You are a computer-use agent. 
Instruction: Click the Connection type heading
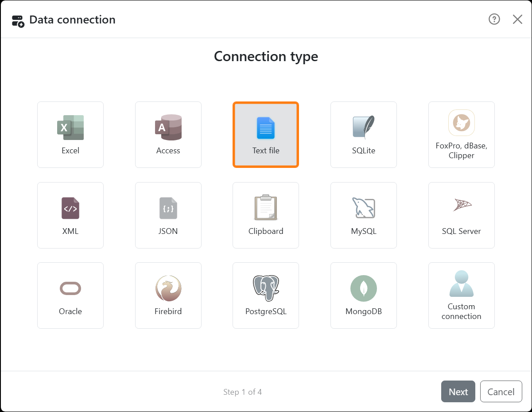pos(266,57)
